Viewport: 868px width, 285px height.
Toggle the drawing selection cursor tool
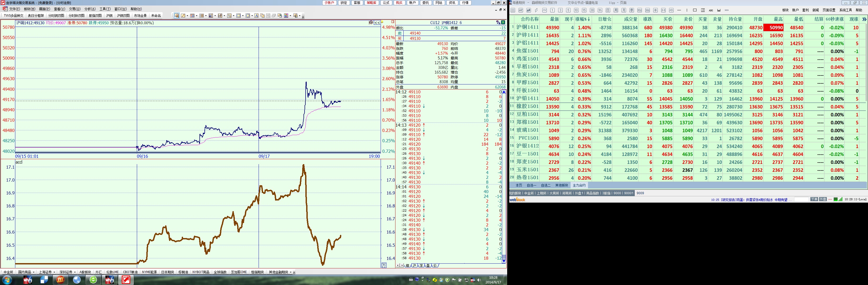(176, 16)
